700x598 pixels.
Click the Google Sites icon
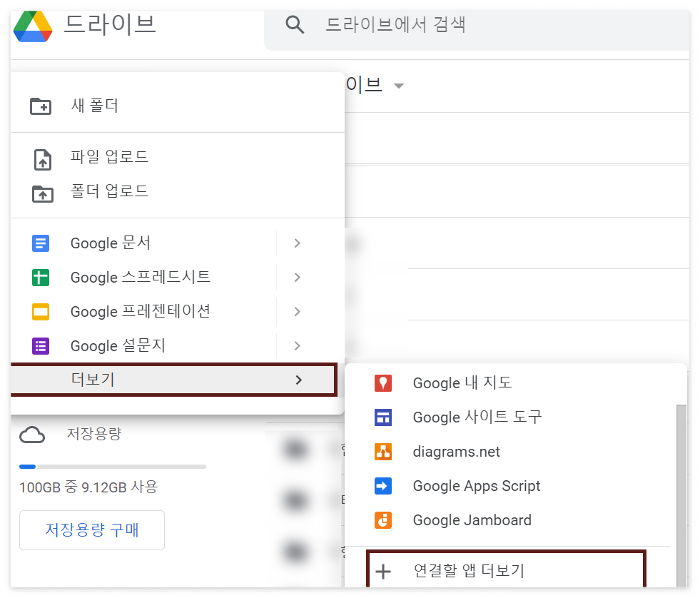point(383,417)
